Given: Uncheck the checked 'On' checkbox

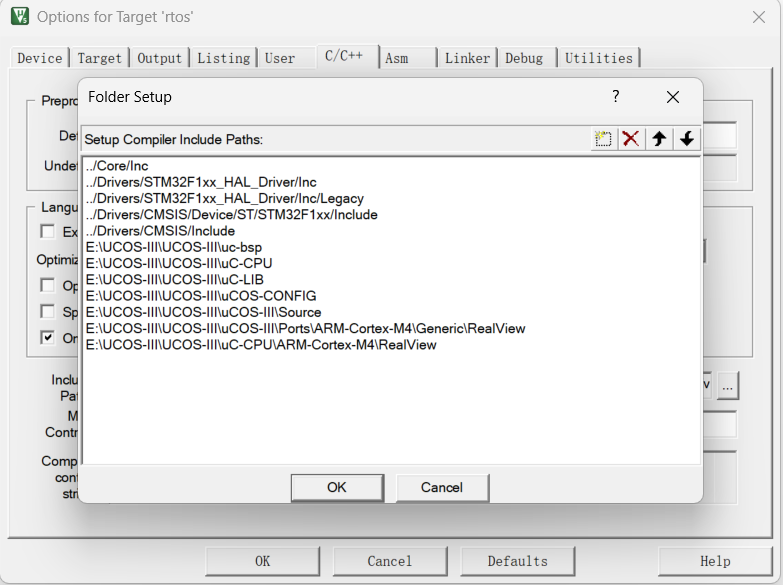Looking at the screenshot, I should coord(47,338).
